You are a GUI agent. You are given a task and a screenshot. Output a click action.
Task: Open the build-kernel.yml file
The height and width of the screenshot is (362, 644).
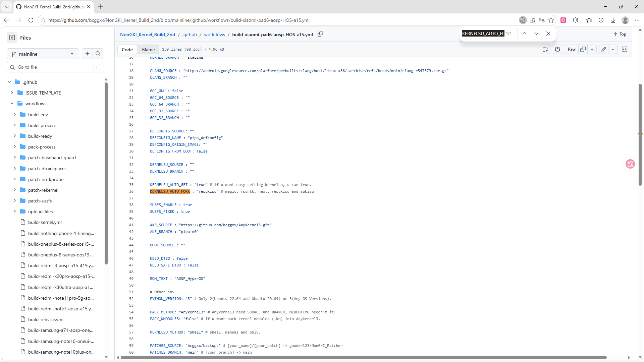pos(45,222)
